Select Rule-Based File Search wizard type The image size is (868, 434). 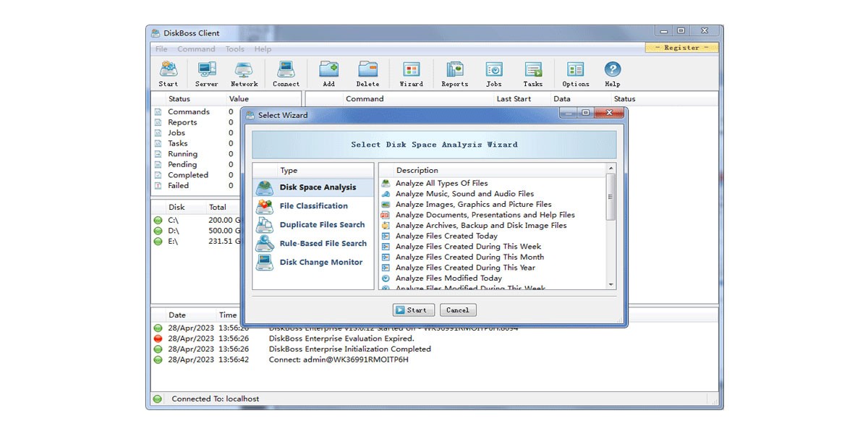314,244
